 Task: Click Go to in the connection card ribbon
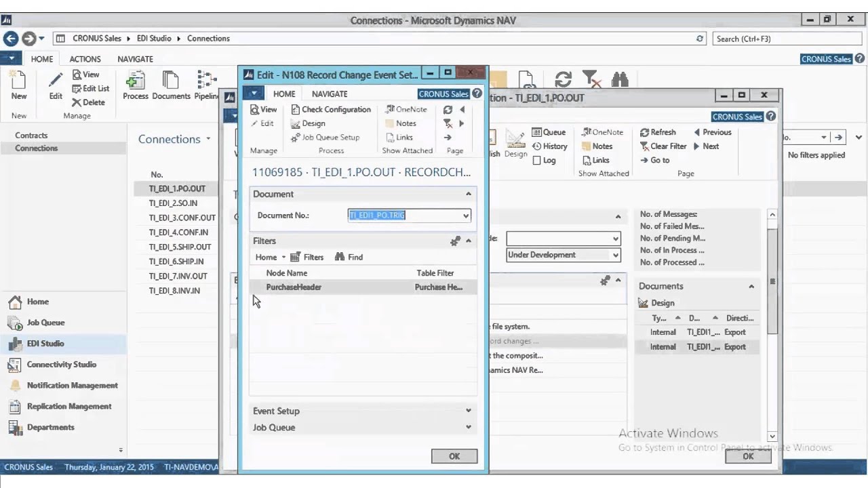pos(654,160)
